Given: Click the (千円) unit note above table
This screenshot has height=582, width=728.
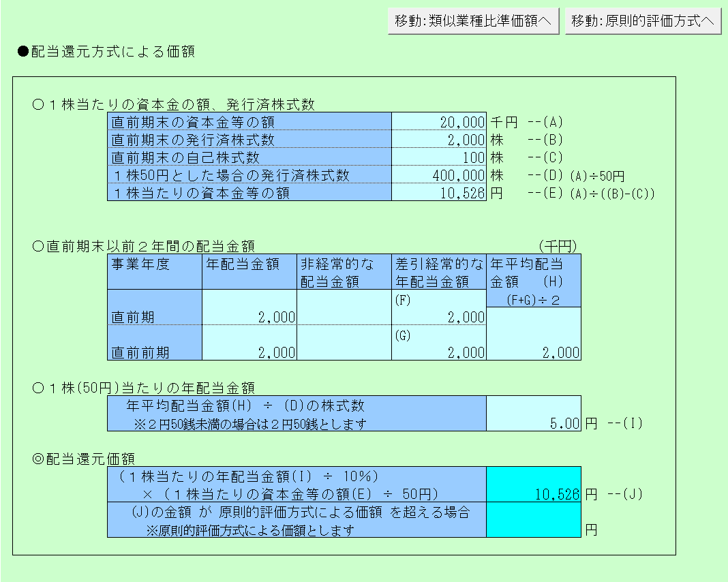Looking at the screenshot, I should (x=558, y=246).
